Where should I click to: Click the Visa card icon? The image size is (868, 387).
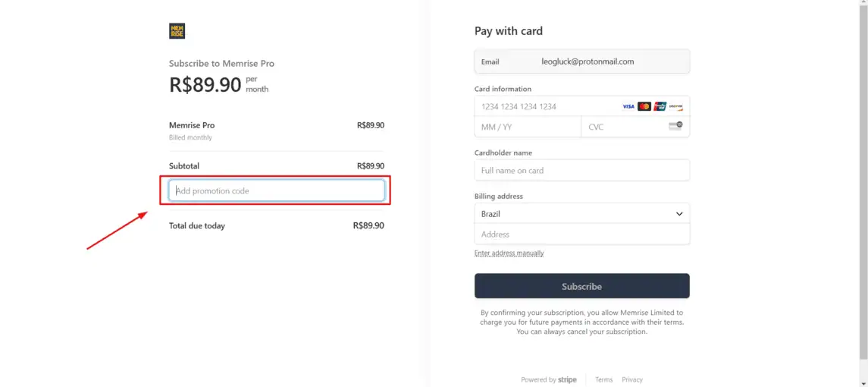pos(628,106)
